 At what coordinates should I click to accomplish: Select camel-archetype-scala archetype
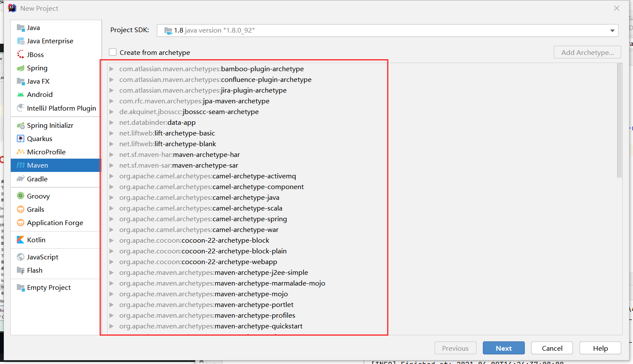(x=201, y=208)
